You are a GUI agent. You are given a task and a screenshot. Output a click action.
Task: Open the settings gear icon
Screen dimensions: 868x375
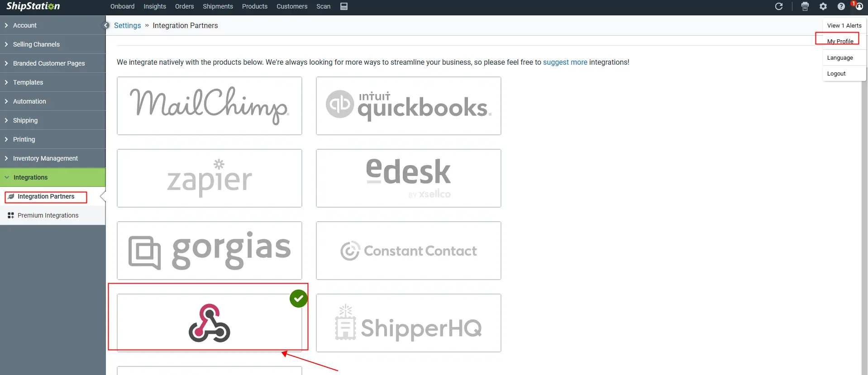[823, 6]
